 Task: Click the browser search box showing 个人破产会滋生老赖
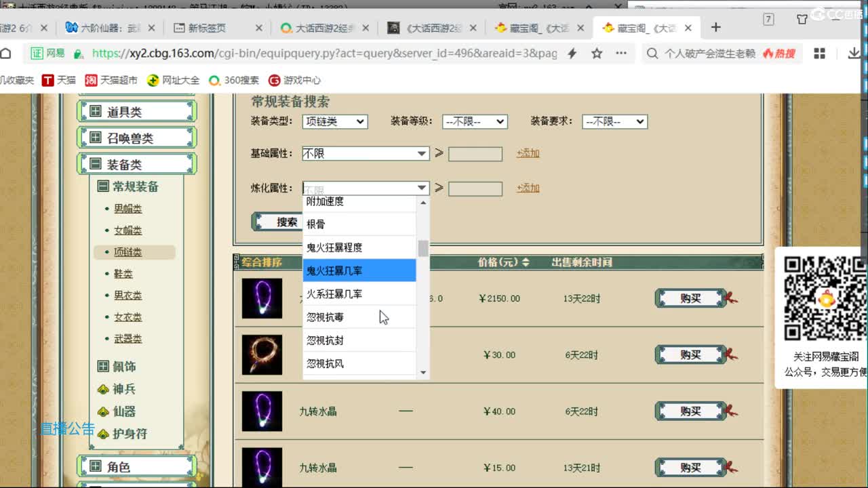709,54
